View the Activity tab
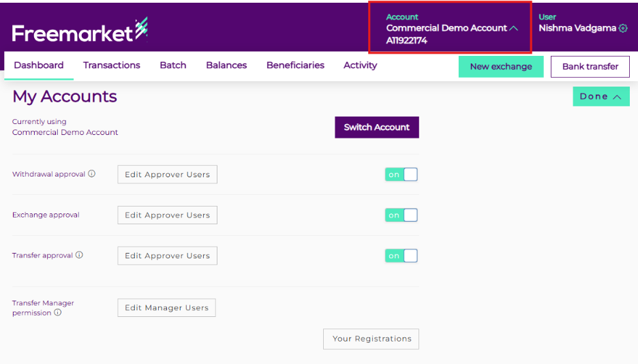Viewport: 638px width, 364px height. click(360, 65)
